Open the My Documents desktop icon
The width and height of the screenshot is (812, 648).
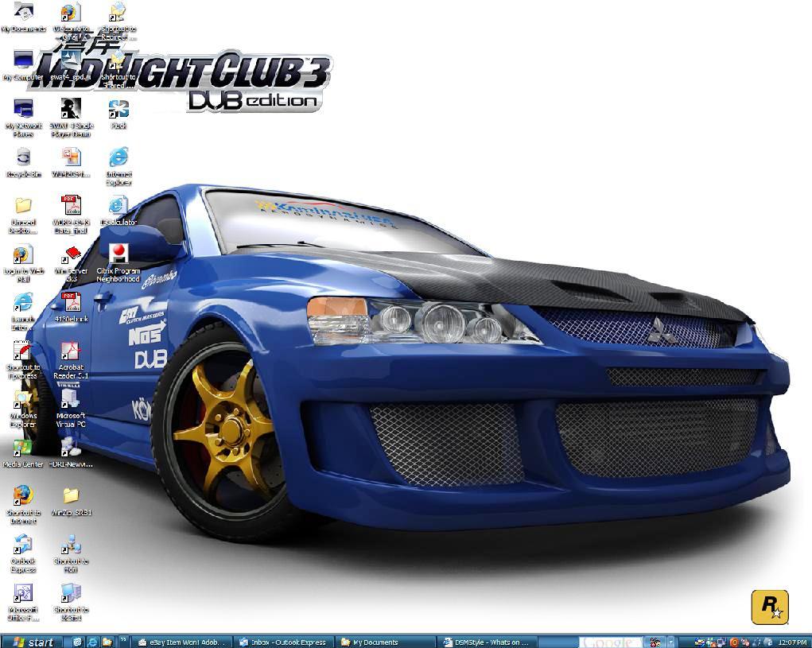click(24, 14)
